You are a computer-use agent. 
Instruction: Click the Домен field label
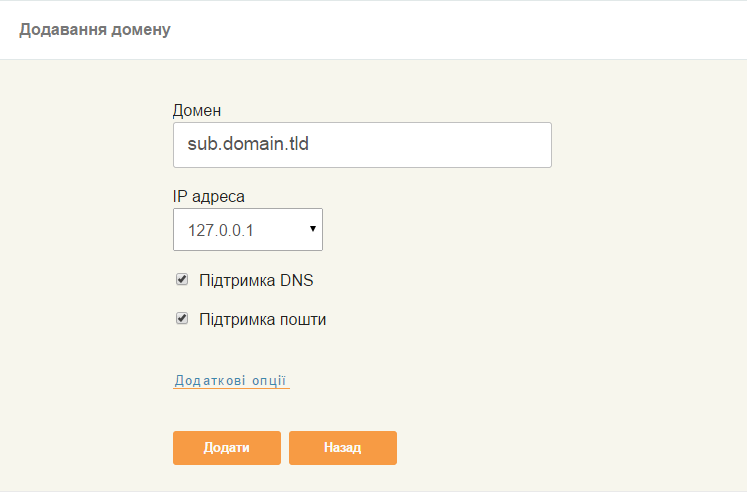(x=197, y=109)
